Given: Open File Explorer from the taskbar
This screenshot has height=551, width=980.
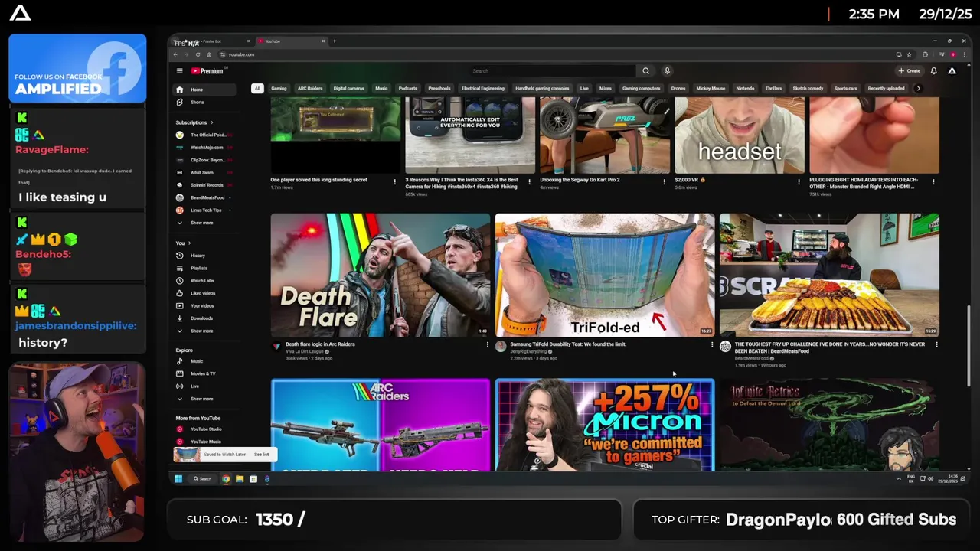Looking at the screenshot, I should (x=240, y=479).
